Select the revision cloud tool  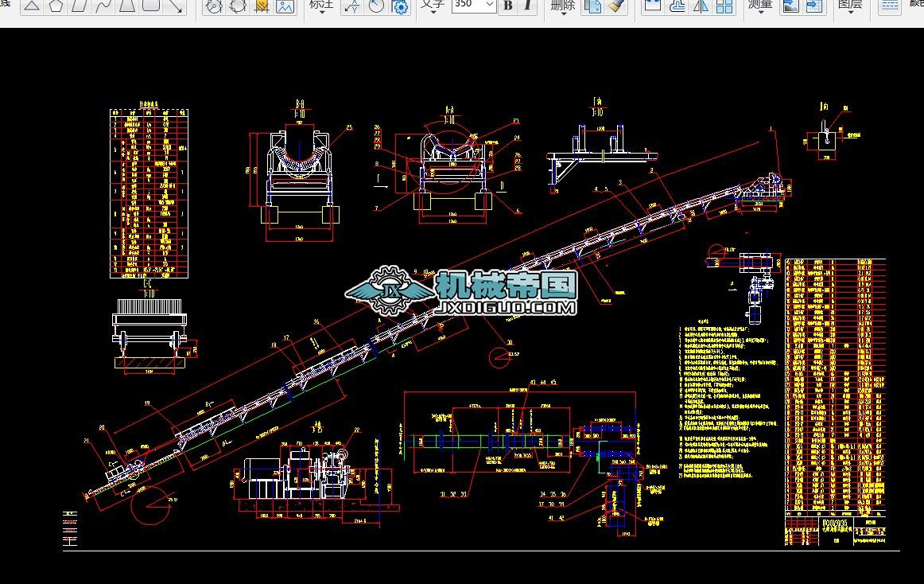coord(238,6)
